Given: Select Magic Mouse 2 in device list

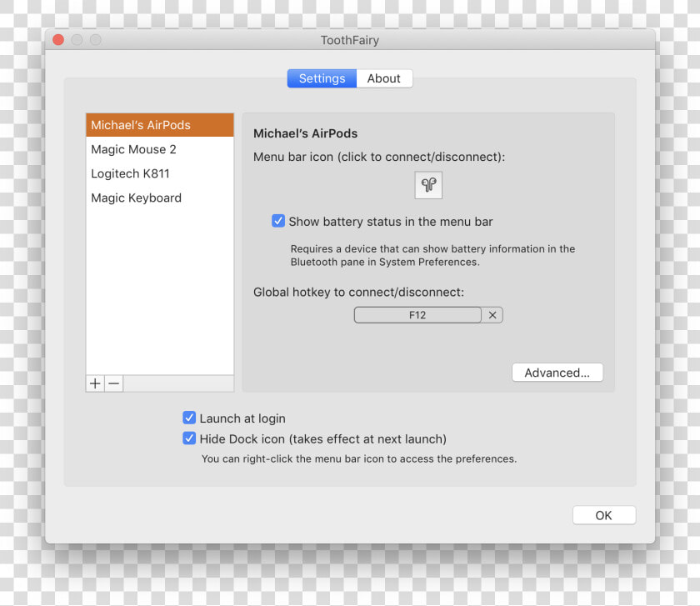Looking at the screenshot, I should 160,149.
